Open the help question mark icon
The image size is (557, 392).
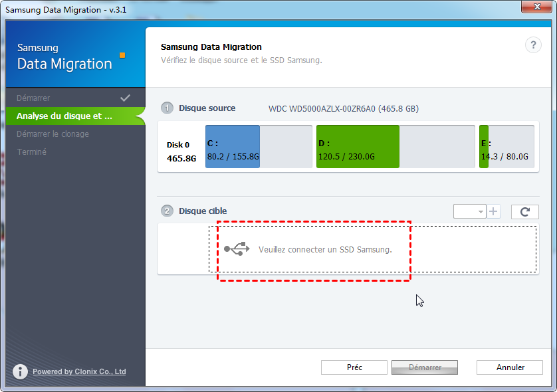(533, 45)
